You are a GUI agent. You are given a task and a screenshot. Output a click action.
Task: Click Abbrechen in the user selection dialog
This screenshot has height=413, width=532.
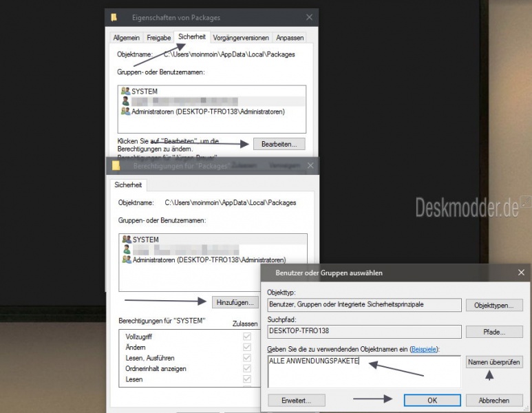(x=494, y=401)
